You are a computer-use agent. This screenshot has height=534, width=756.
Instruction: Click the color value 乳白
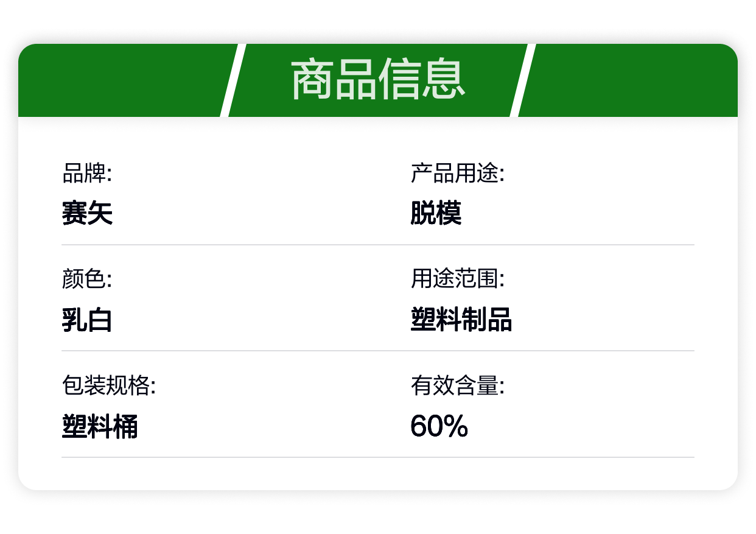pyautogui.click(x=87, y=320)
